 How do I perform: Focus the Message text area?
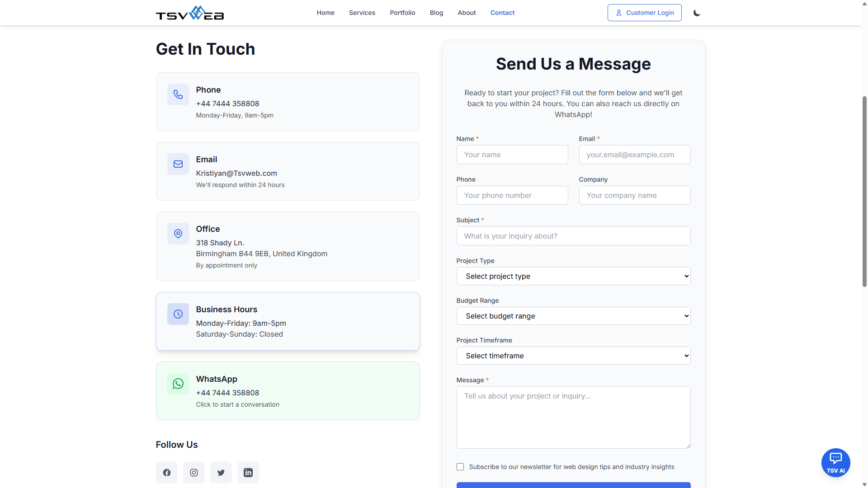tap(573, 417)
